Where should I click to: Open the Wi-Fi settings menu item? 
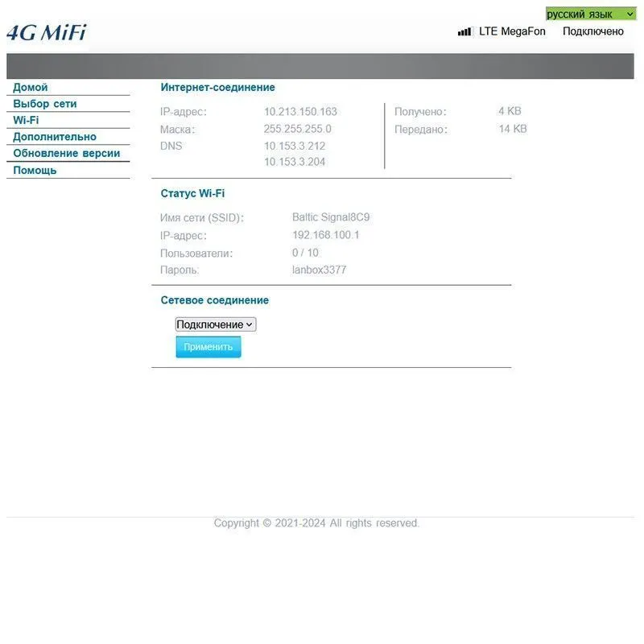click(26, 120)
